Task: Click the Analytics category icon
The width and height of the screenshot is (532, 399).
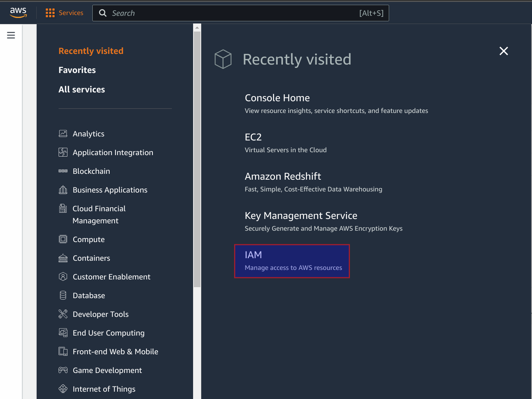Action: (63, 133)
